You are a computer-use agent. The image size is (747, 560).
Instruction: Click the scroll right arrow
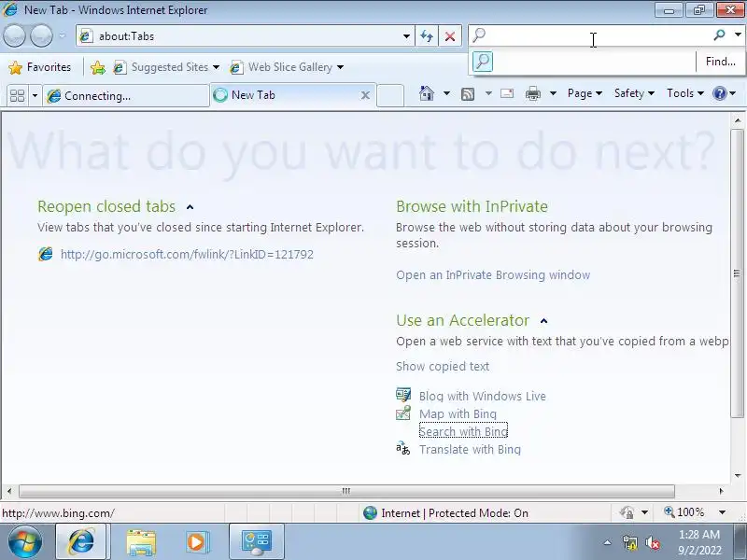click(x=721, y=491)
